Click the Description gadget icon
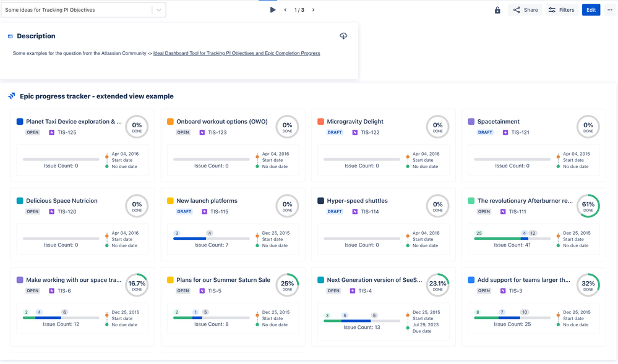Image resolution: width=618 pixels, height=364 pixels. point(11,36)
